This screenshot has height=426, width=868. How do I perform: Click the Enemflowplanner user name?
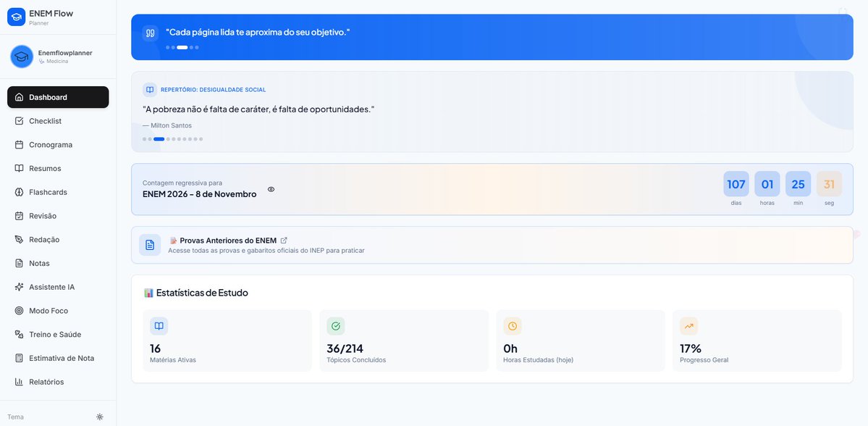pyautogui.click(x=65, y=53)
